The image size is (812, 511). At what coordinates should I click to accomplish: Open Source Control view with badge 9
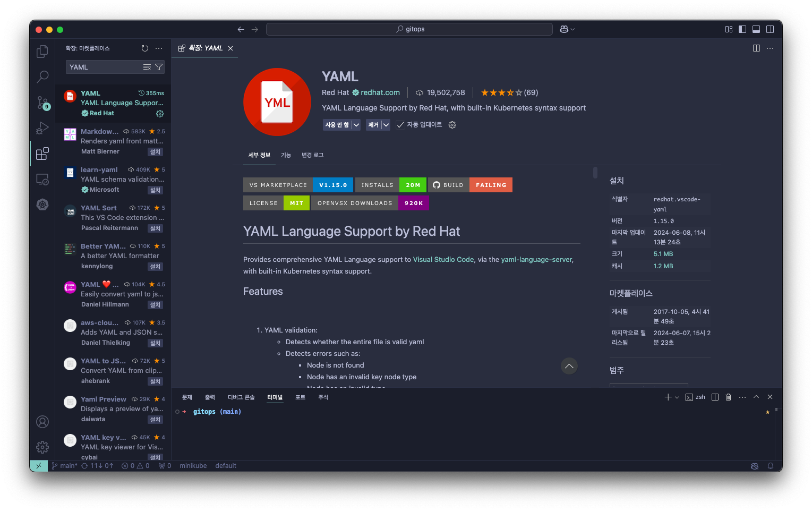pyautogui.click(x=42, y=103)
